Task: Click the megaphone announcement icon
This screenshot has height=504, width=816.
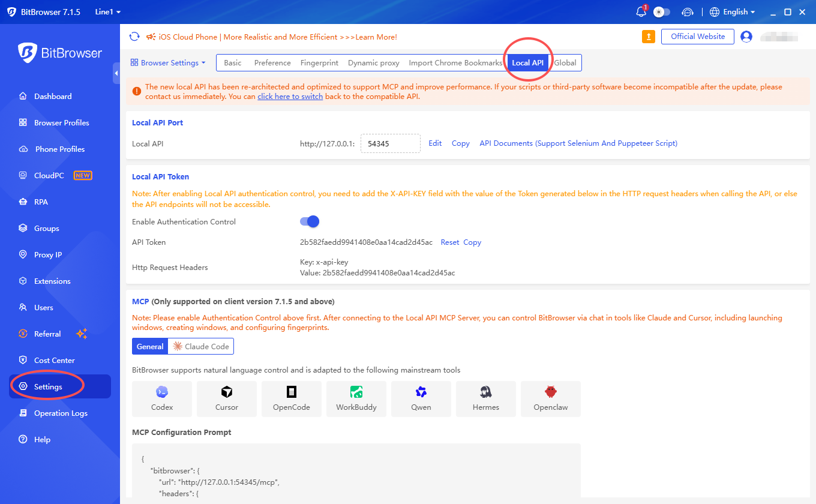Action: pos(151,37)
